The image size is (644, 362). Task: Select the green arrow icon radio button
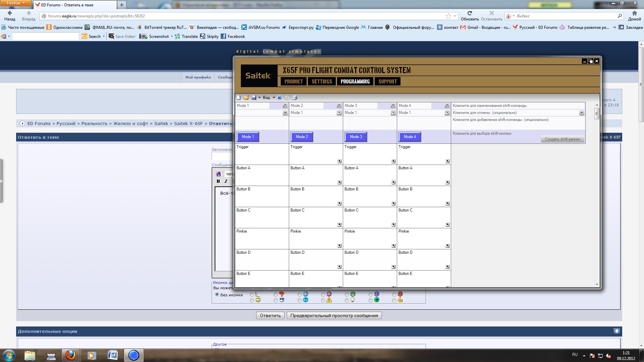click(x=371, y=300)
